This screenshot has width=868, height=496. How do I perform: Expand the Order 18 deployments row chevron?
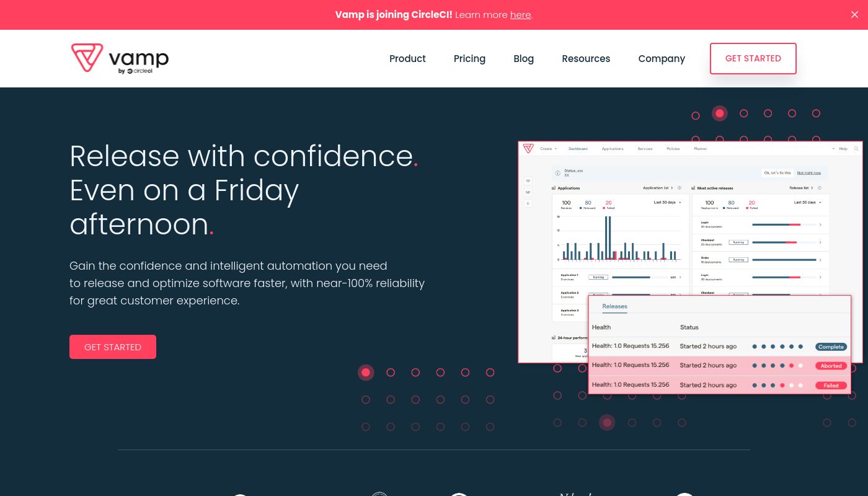click(820, 260)
